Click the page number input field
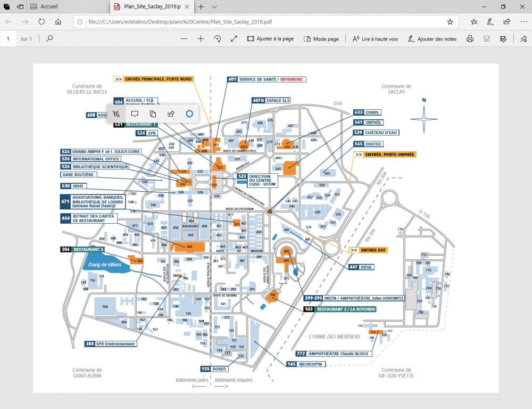 coord(9,39)
